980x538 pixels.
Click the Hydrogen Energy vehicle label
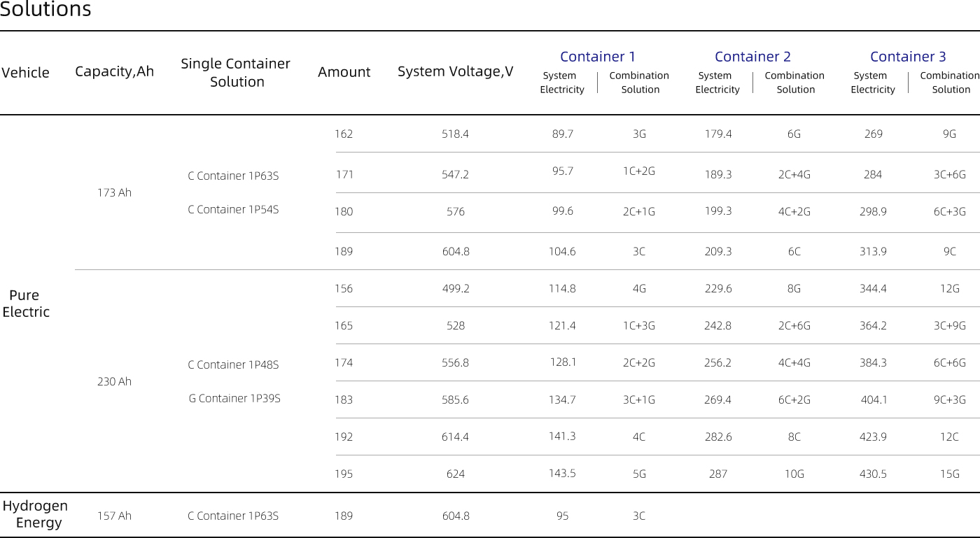tap(35, 514)
